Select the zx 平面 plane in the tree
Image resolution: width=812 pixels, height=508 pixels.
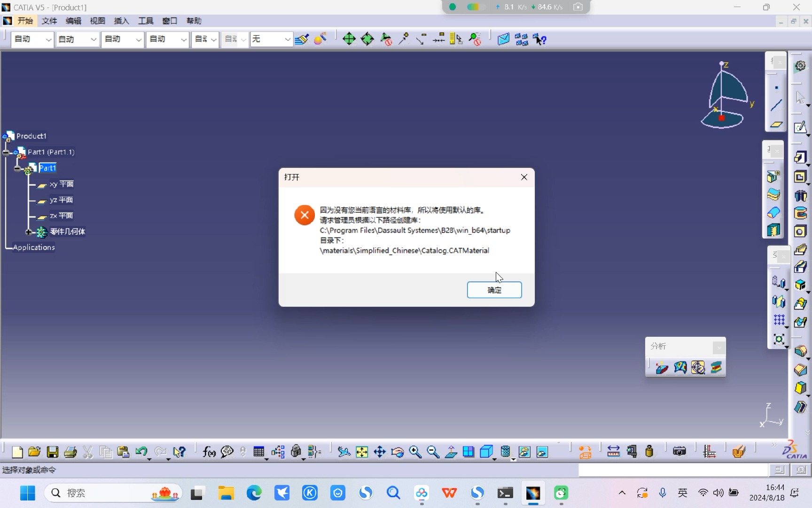coord(61,215)
